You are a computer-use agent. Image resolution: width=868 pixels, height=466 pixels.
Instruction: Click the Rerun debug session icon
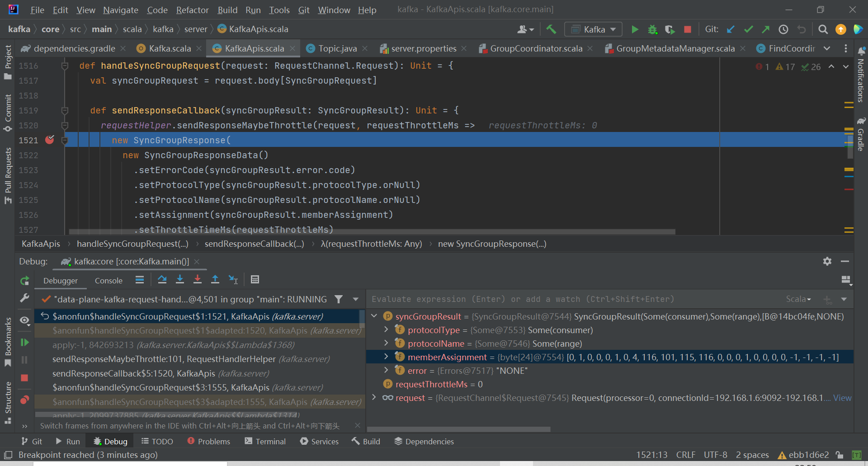[x=25, y=281]
